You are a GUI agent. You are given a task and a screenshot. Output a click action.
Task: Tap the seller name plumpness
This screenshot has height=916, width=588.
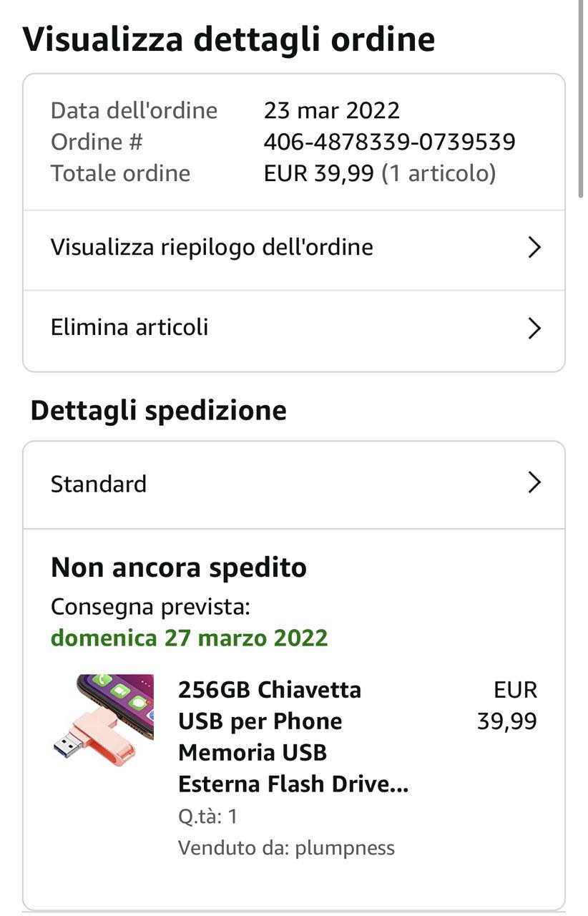pyautogui.click(x=345, y=849)
